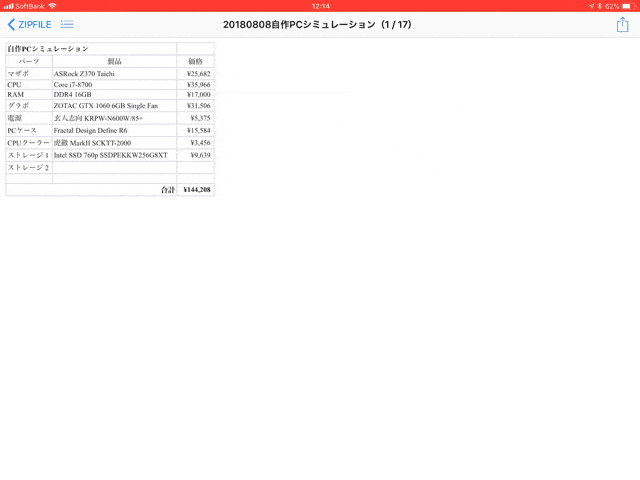Select the ASRock Z370 Taichi cell
Image resolution: width=640 pixels, height=480 pixels.
click(115, 73)
